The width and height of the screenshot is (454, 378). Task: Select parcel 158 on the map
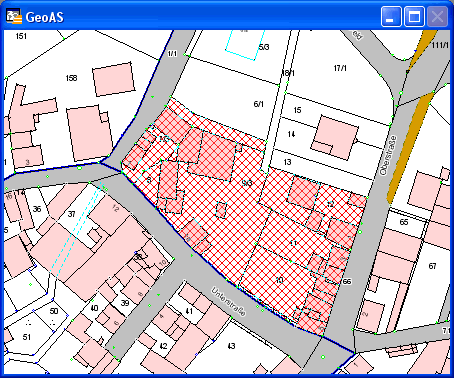pos(71,78)
